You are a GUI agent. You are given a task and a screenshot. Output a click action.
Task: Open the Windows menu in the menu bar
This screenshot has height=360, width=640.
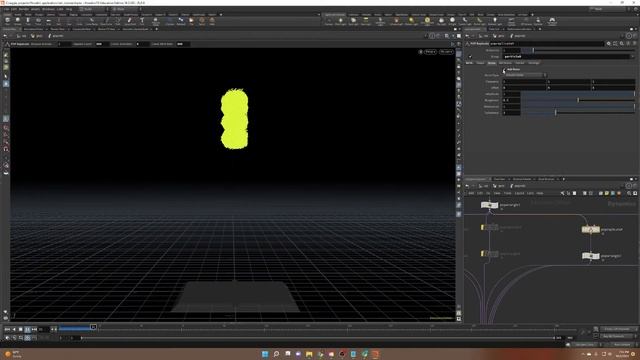click(x=48, y=9)
